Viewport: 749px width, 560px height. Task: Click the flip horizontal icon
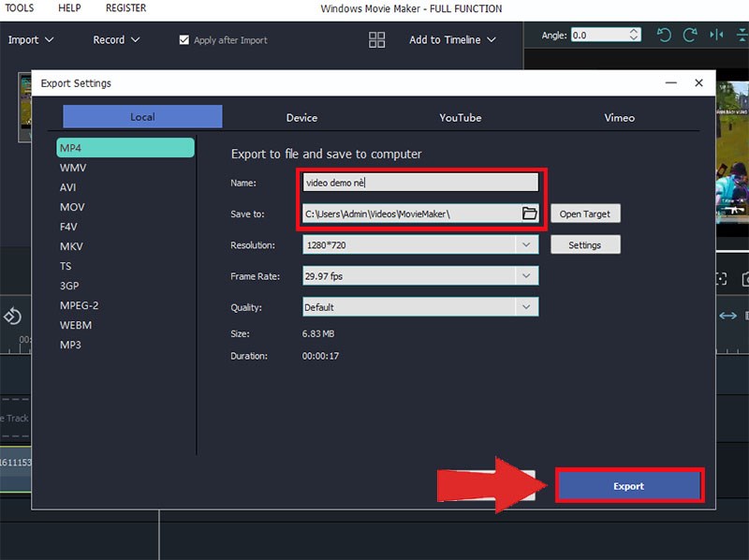tap(717, 36)
